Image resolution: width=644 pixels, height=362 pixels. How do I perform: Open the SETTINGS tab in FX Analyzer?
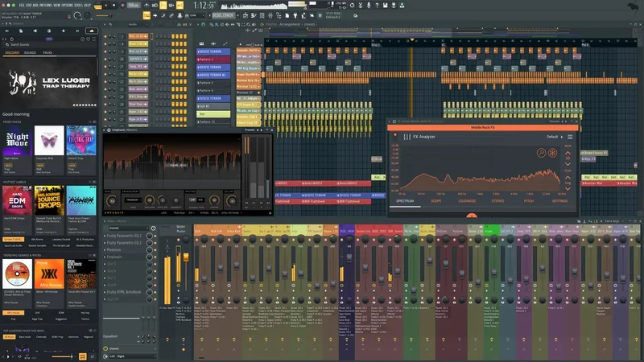coord(559,201)
